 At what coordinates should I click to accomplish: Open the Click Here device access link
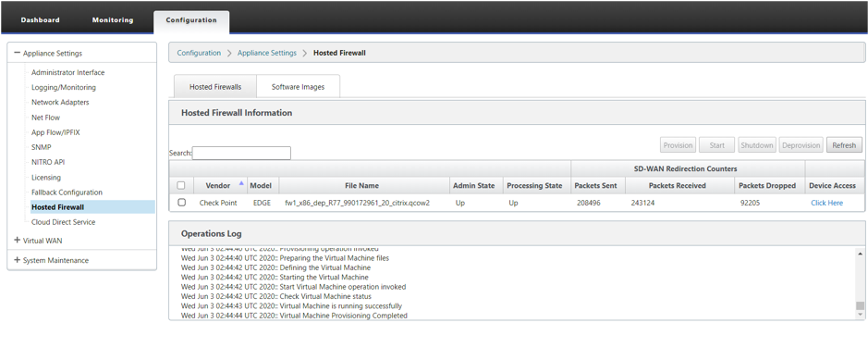point(827,203)
